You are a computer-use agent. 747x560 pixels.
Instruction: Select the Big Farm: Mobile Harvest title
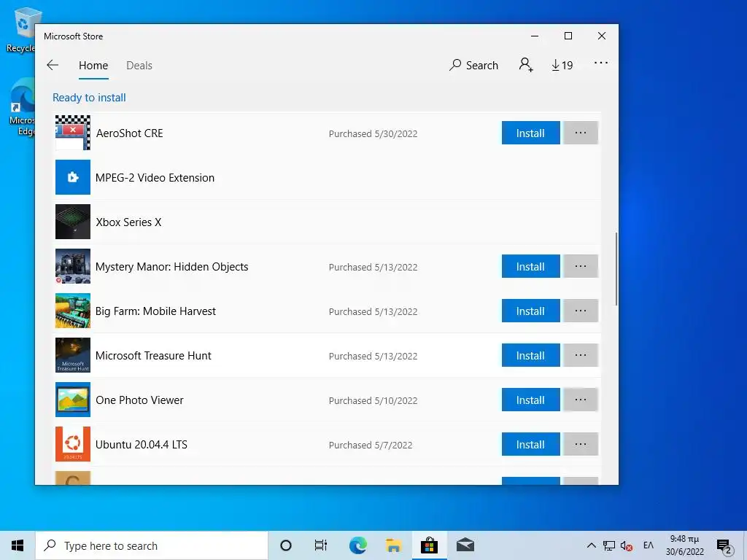[156, 311]
